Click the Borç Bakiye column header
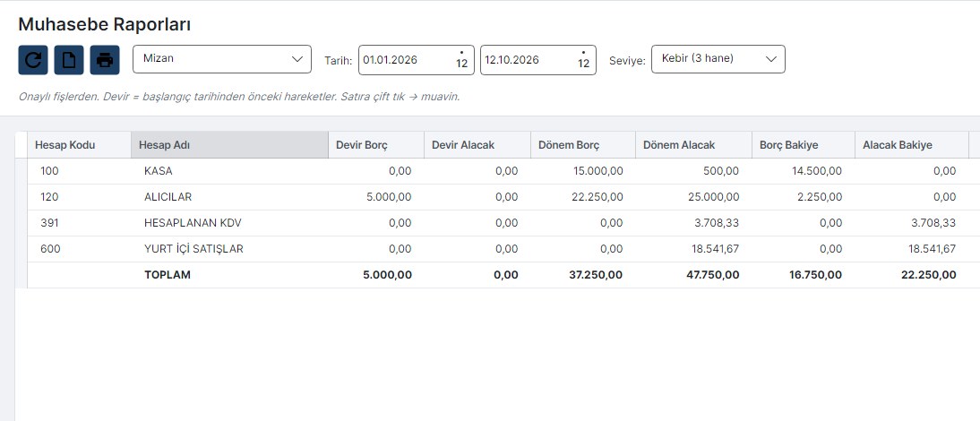The image size is (980, 421). [x=804, y=145]
